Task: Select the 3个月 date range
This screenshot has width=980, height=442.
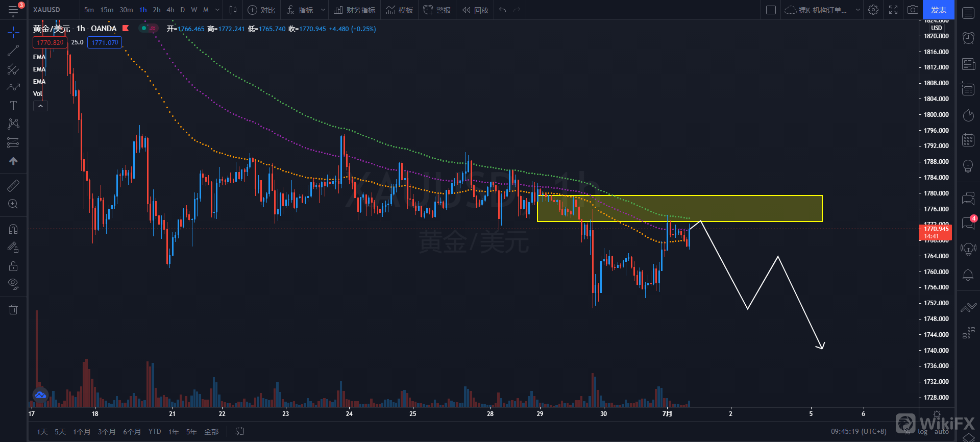Action: click(107, 432)
